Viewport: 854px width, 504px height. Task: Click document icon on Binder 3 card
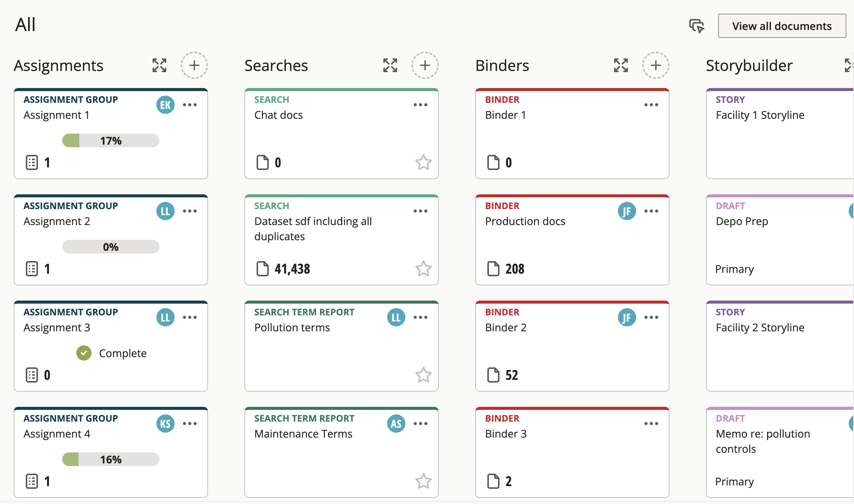point(493,481)
